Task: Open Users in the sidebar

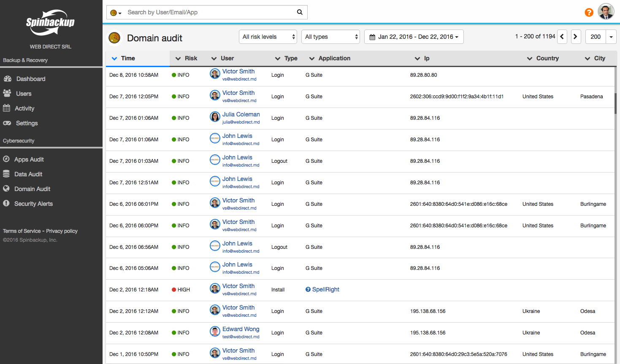Action: (x=24, y=94)
